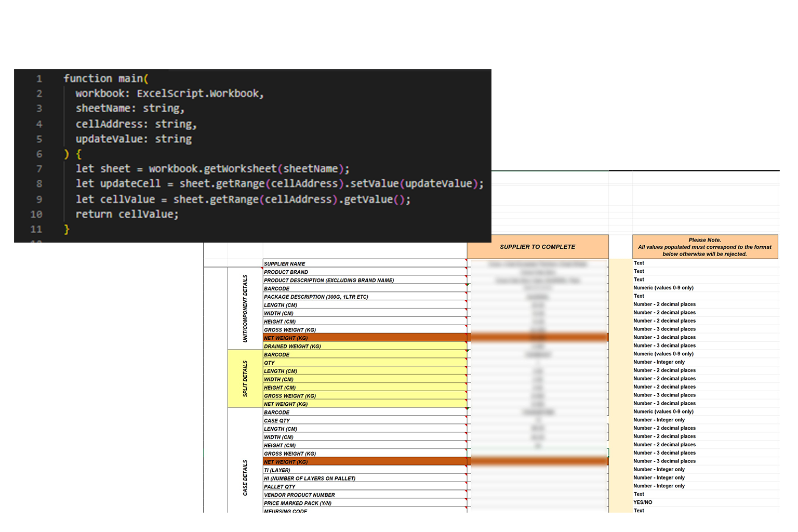Click the supplier input cell beside PALLET QTY
Image resolution: width=798 pixels, height=532 pixels.
pyautogui.click(x=537, y=487)
